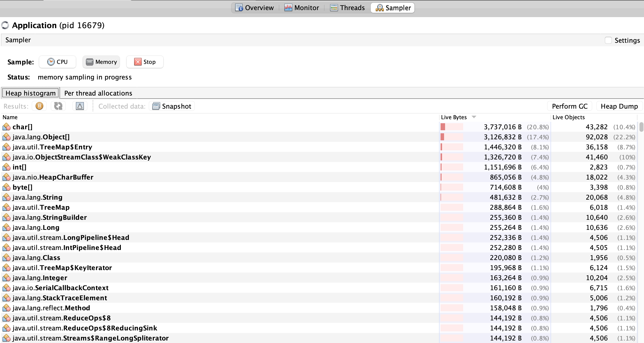This screenshot has width=644, height=343.
Task: Sort by Live Objects column
Action: [x=569, y=117]
